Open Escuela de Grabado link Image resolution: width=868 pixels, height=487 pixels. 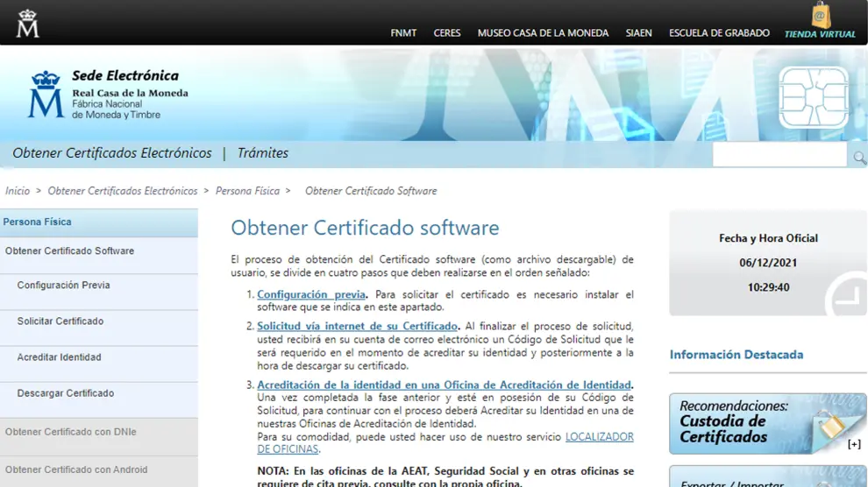[x=719, y=33]
